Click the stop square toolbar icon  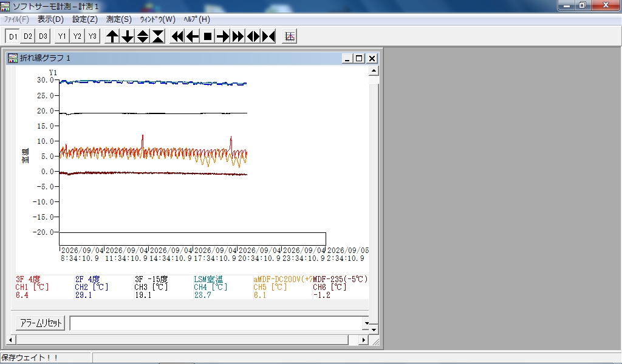tap(208, 36)
